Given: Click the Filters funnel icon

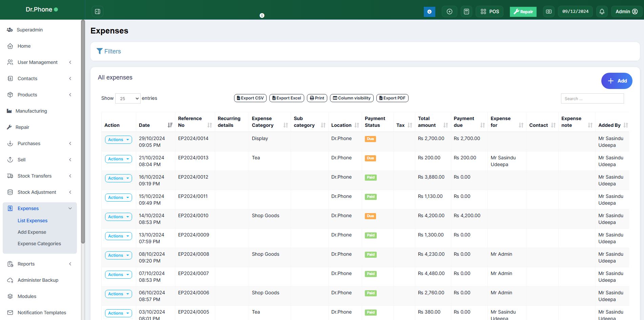Looking at the screenshot, I should 100,51.
